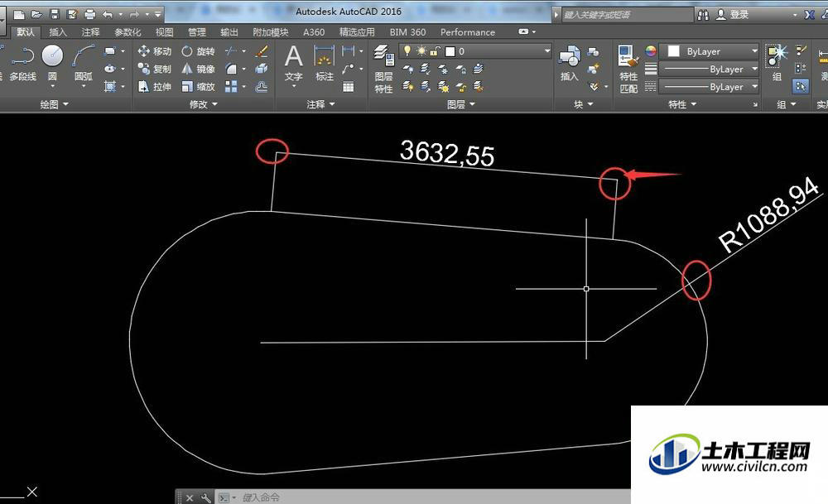Toggle layer lock padlock in layer dropdown
The height and width of the screenshot is (504, 828).
436,50
